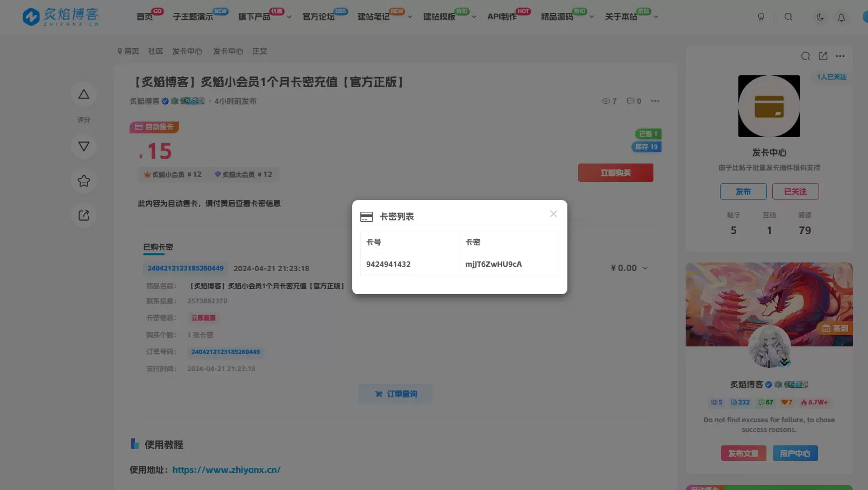Toggle dark mode moon icon
Viewport: 868px width, 490px height.
[x=820, y=17]
